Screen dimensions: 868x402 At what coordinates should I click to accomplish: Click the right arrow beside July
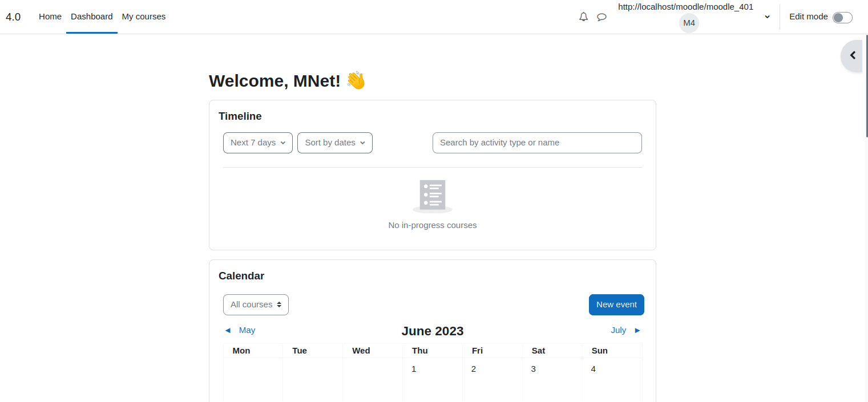point(637,330)
